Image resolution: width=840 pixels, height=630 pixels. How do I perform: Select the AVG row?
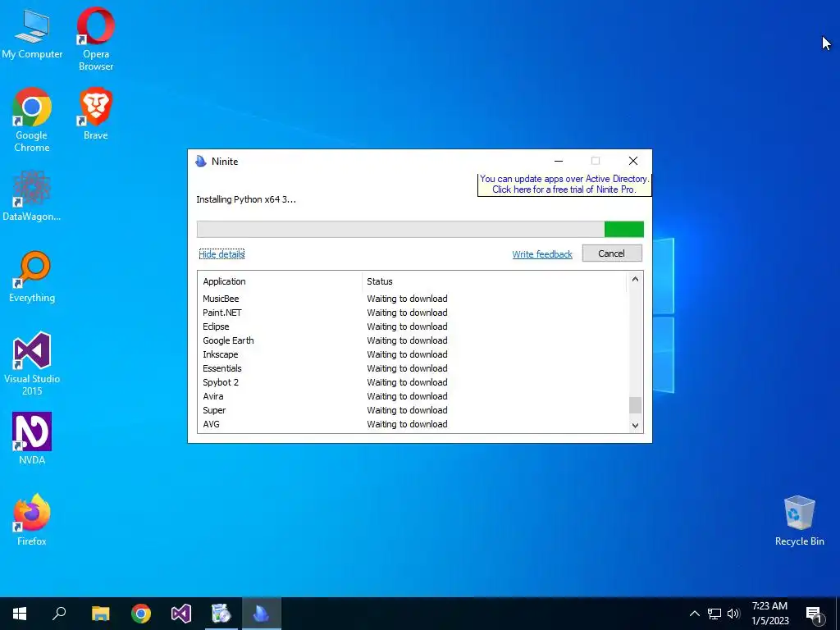413,424
